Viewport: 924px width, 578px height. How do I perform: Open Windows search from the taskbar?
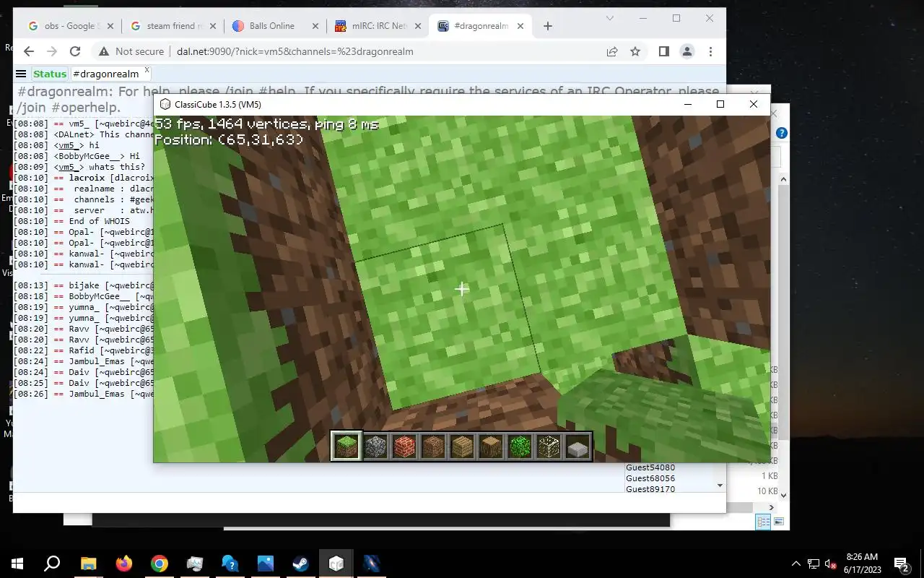(x=52, y=564)
